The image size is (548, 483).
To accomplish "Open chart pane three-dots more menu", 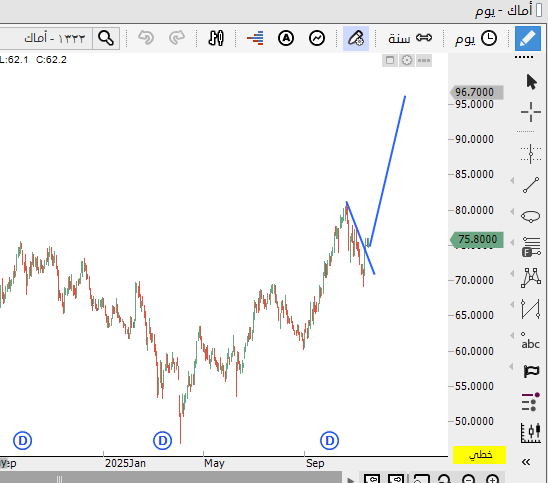I will pos(424,60).
